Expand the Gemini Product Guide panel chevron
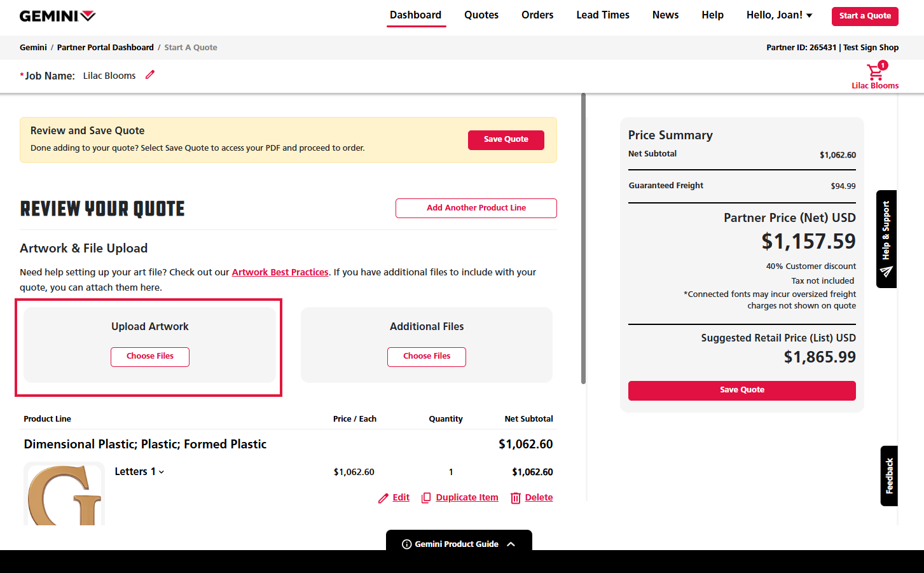 pyautogui.click(x=511, y=544)
